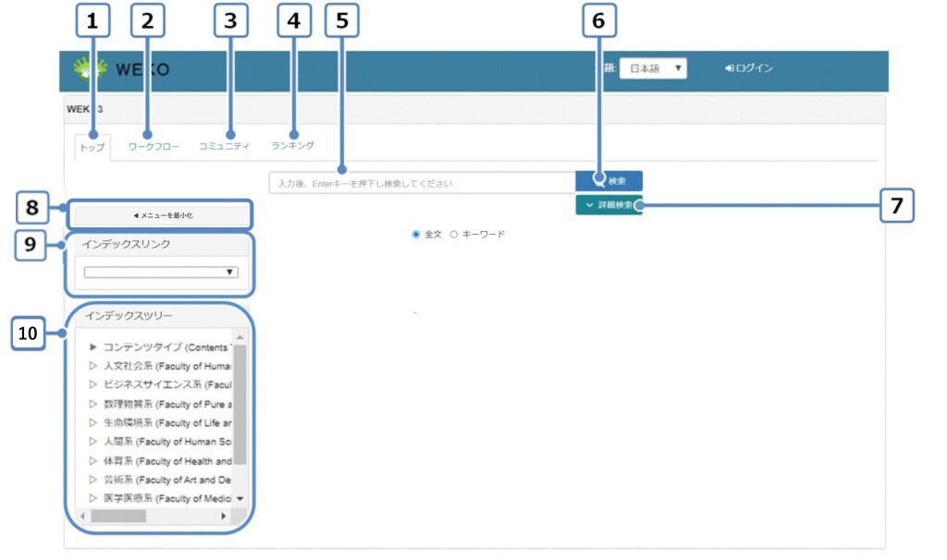Image resolution: width=947 pixels, height=560 pixels.
Task: Click the search keyword input field
Action: coord(421,183)
